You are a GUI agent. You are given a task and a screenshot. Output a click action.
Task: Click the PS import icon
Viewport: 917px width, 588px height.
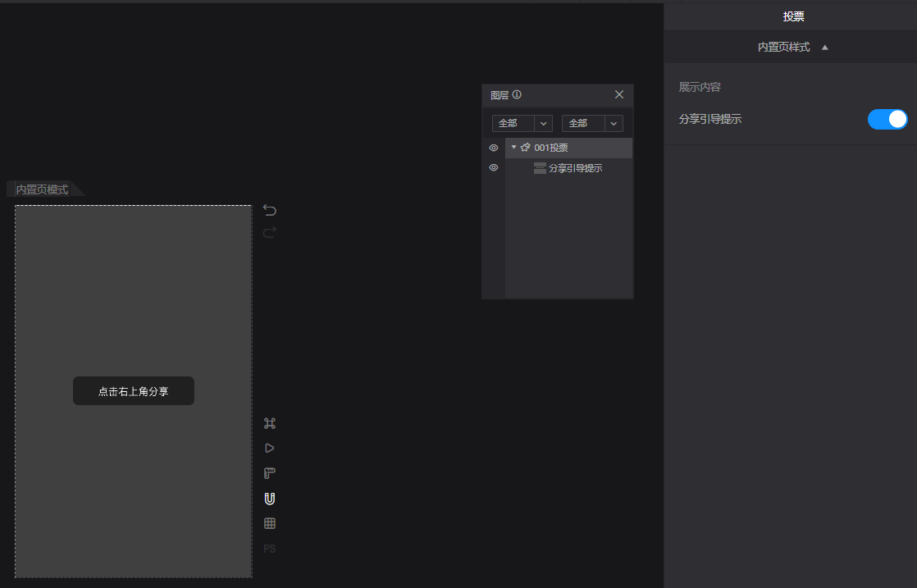[270, 549]
